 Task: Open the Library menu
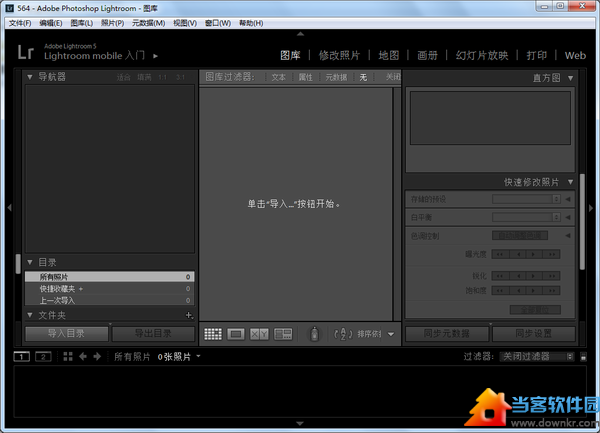click(x=82, y=23)
